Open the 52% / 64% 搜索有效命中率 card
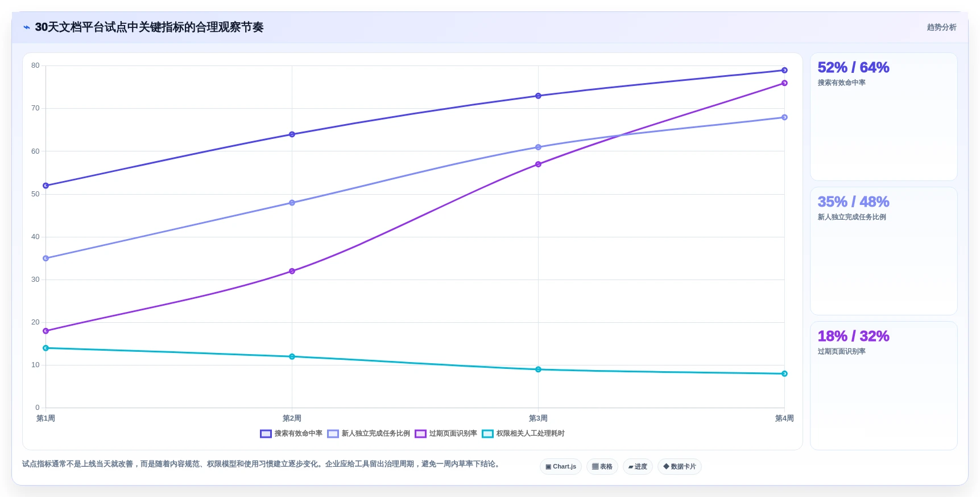The image size is (980, 497). coord(883,117)
